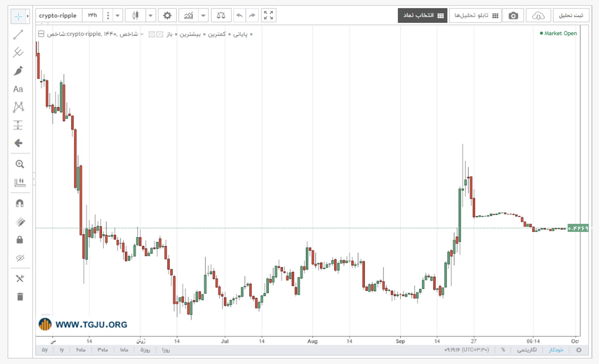Image resolution: width=599 pixels, height=364 pixels.
Task: Toggle visibility eye in chart legend
Action: click(152, 34)
